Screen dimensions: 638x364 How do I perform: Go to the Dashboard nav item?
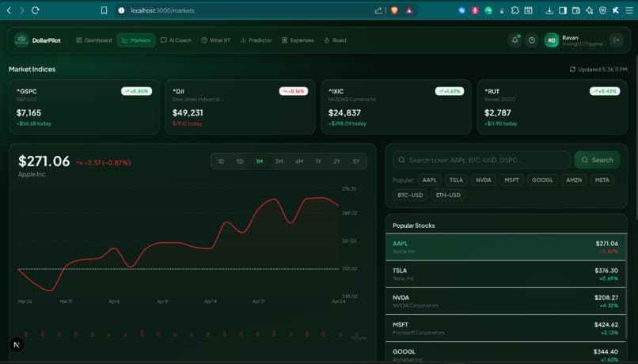(94, 40)
